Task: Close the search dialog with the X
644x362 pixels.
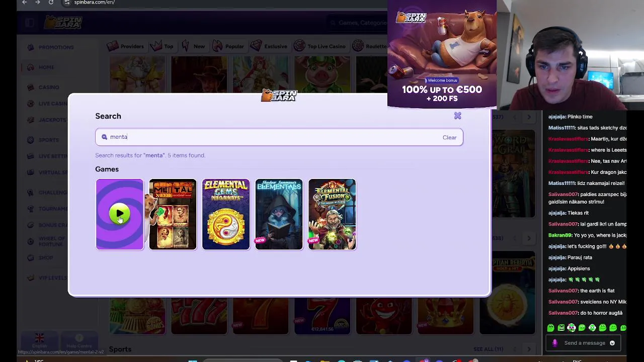Action: click(x=457, y=116)
